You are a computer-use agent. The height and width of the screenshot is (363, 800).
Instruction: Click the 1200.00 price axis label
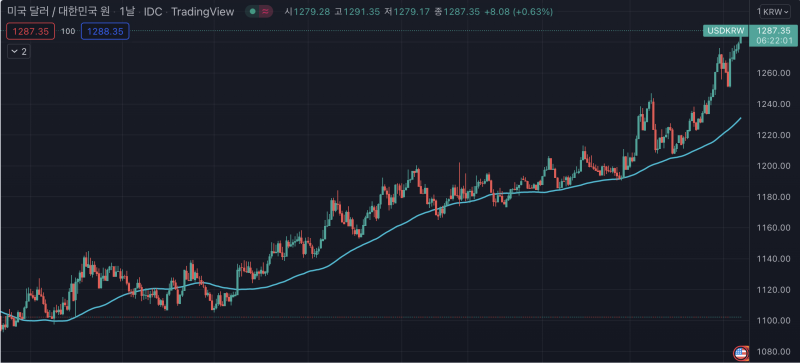(x=774, y=166)
